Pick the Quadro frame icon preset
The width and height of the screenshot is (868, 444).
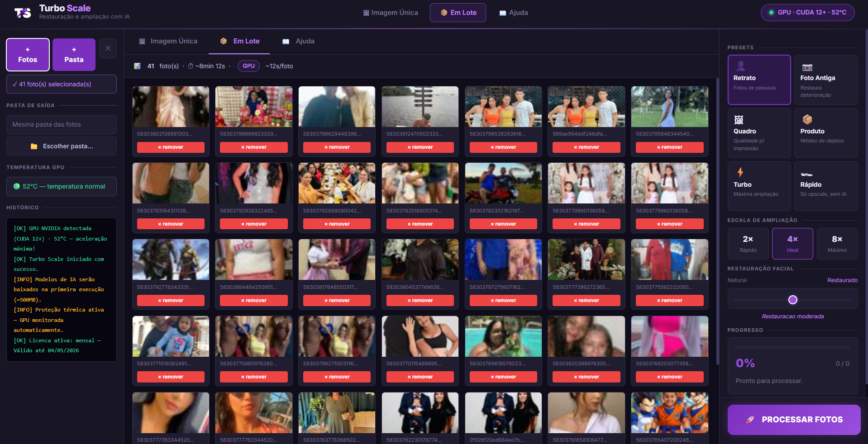pos(739,120)
